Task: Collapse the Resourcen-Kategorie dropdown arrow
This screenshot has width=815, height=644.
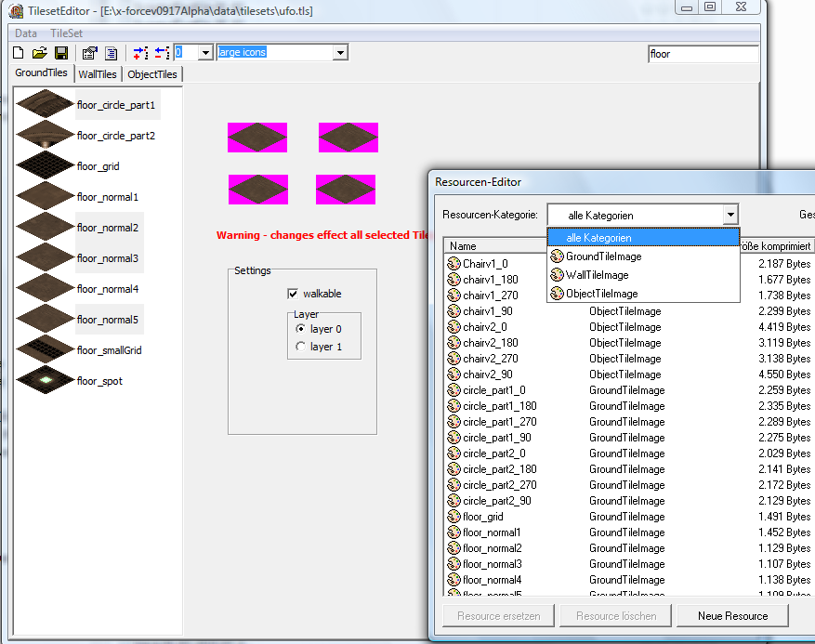Action: [x=730, y=215]
